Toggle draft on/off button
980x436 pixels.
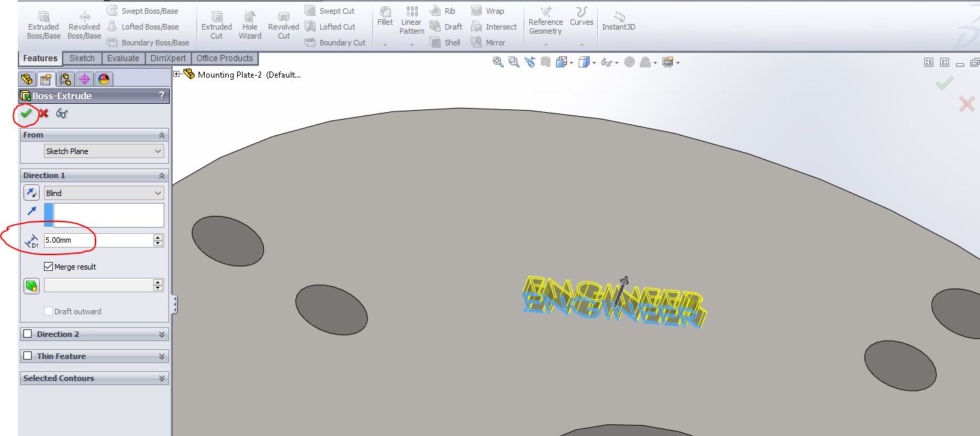(32, 285)
